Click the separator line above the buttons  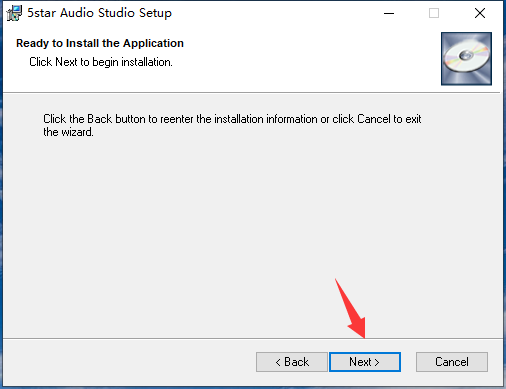click(253, 339)
